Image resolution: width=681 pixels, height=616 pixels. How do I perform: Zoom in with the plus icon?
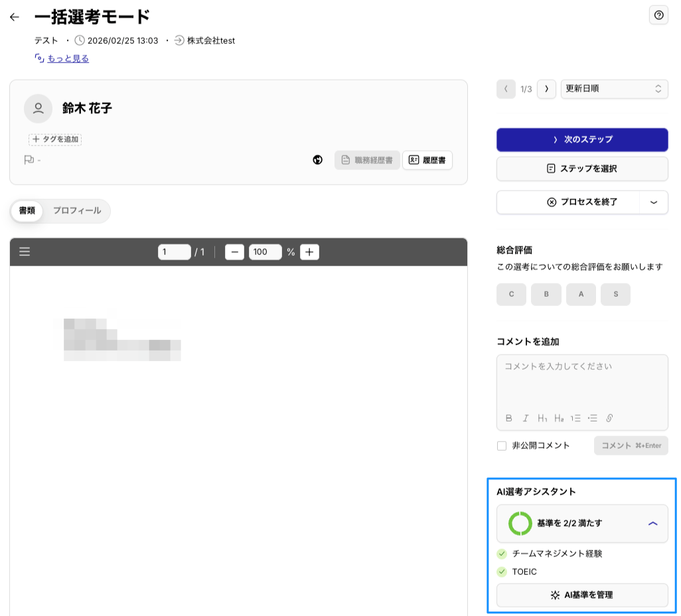[x=309, y=252]
